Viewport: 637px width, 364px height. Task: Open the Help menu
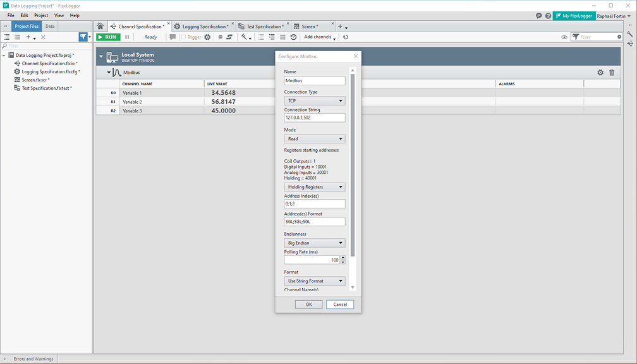point(75,15)
